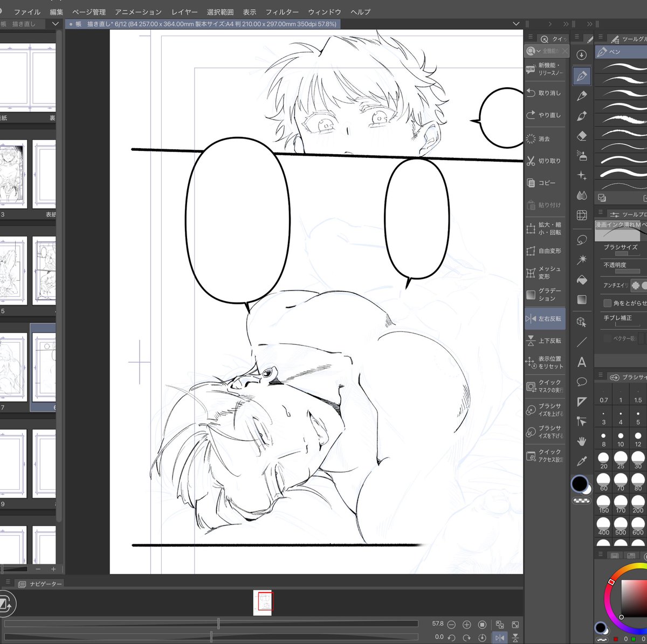Screen dimensions: 647x644
Task: Select the Brush tool
Action: [x=582, y=116]
